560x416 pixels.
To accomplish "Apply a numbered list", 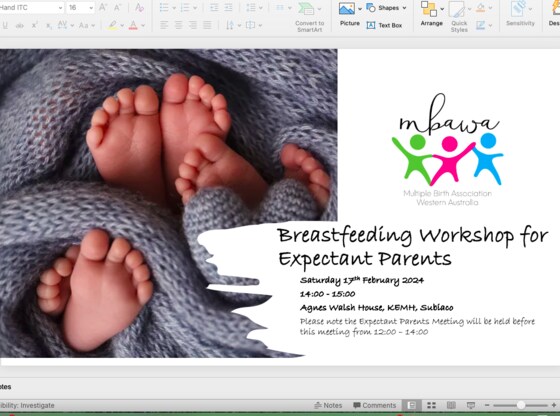I will 185,7.
